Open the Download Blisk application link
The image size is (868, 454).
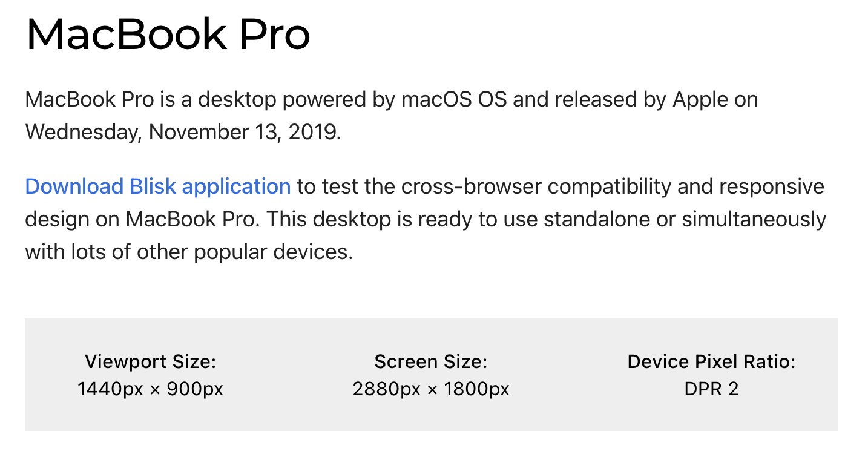click(x=158, y=186)
